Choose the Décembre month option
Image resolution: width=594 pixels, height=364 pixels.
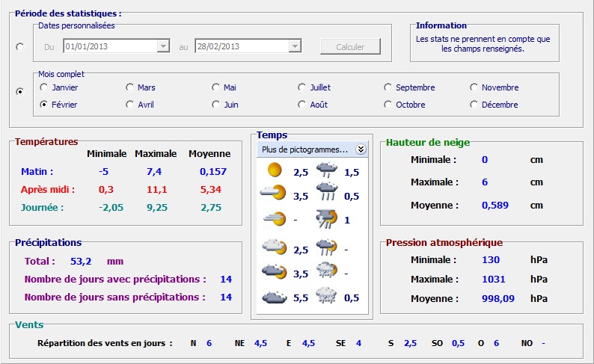[474, 105]
